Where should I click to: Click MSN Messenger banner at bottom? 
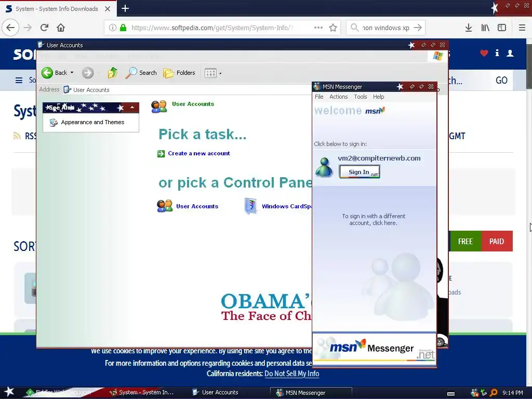(374, 349)
